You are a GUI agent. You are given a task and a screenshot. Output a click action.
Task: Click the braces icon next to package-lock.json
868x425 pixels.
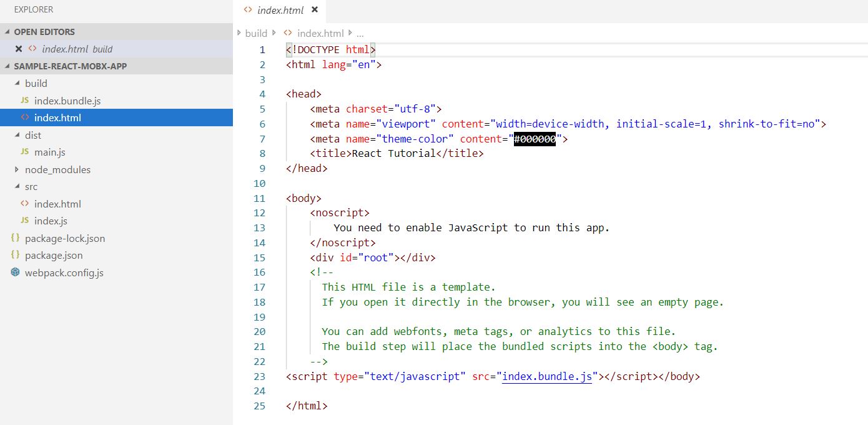tap(15, 238)
